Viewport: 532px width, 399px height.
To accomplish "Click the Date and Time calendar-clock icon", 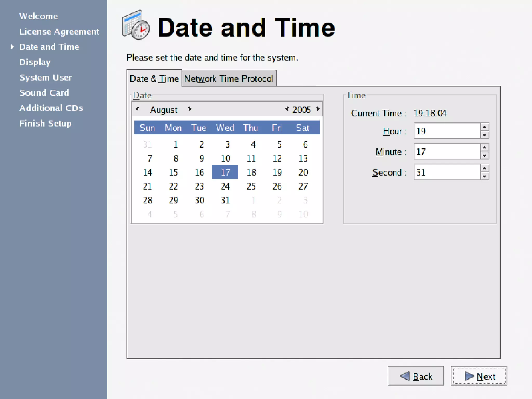I will point(136,25).
